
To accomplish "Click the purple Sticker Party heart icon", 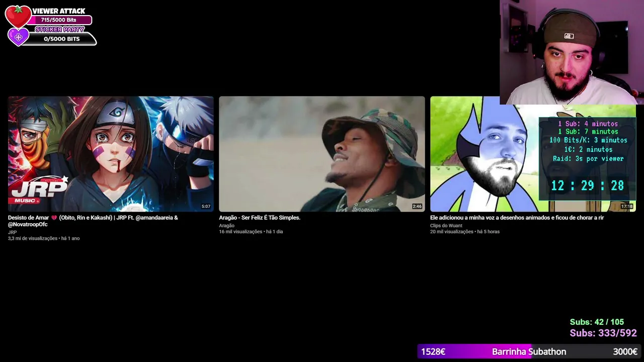I will (x=18, y=37).
